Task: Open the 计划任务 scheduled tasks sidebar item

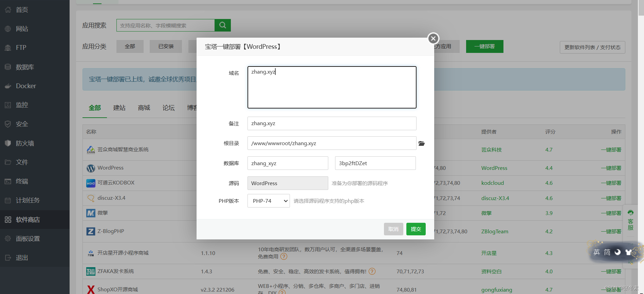Action: 35,200
